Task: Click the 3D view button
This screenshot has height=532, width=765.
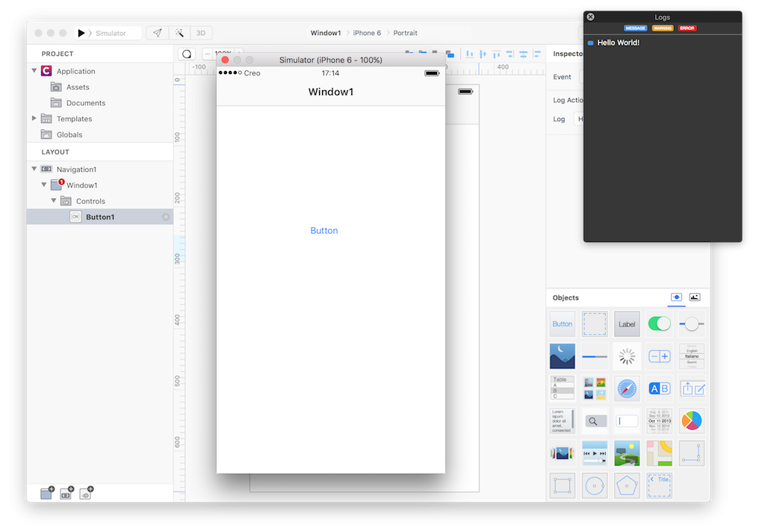Action: pos(200,33)
